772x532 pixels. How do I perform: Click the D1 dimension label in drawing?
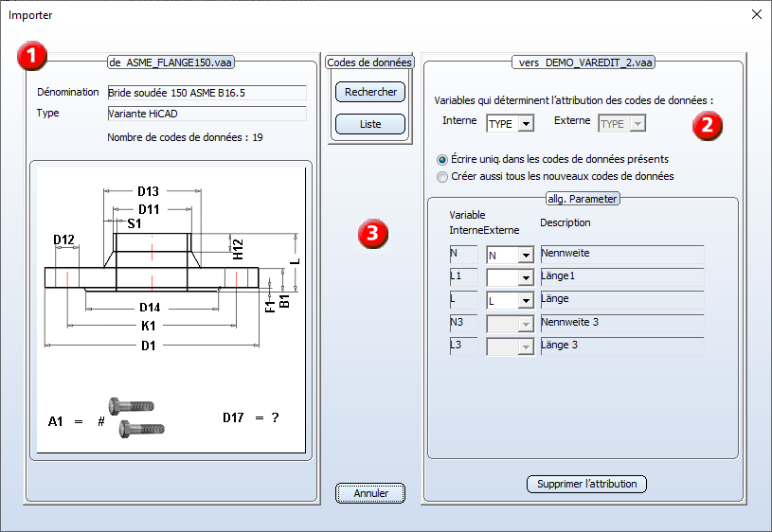(x=148, y=346)
